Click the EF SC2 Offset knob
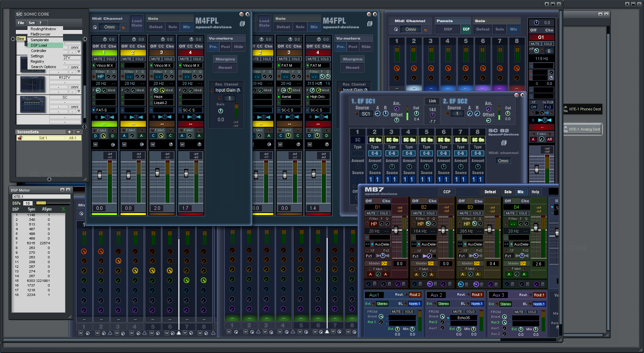 (x=488, y=120)
